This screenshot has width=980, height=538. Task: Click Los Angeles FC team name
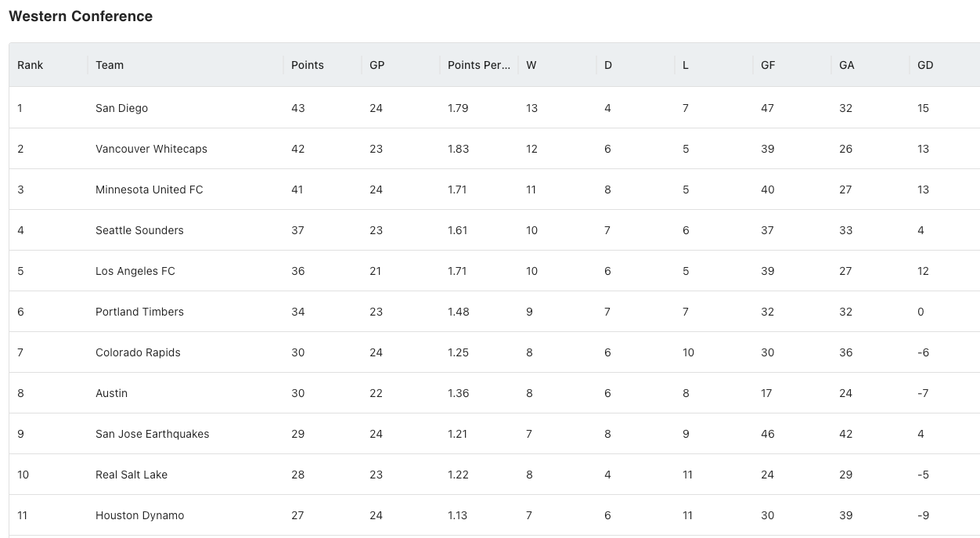(135, 271)
